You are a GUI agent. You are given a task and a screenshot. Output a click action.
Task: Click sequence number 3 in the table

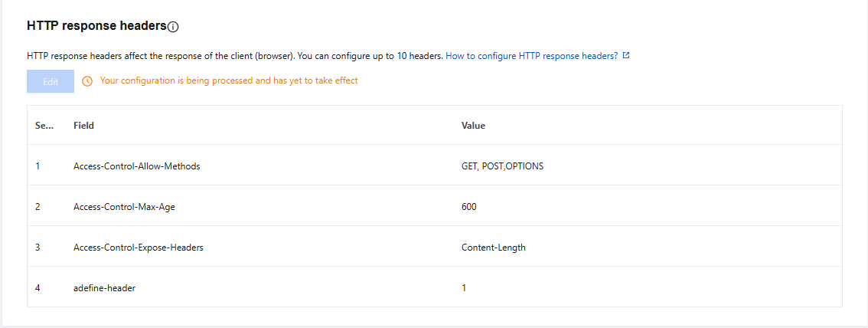click(38, 248)
